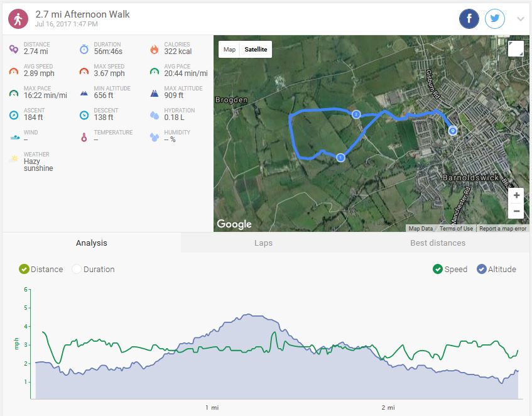Image resolution: width=532 pixels, height=416 pixels.
Task: Switch map to Map view
Action: 230,50
